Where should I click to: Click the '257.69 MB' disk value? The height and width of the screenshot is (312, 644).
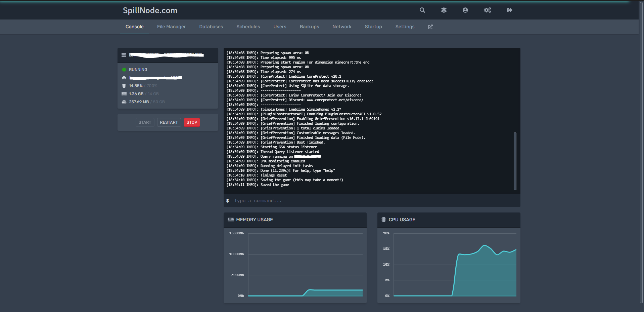pyautogui.click(x=139, y=102)
